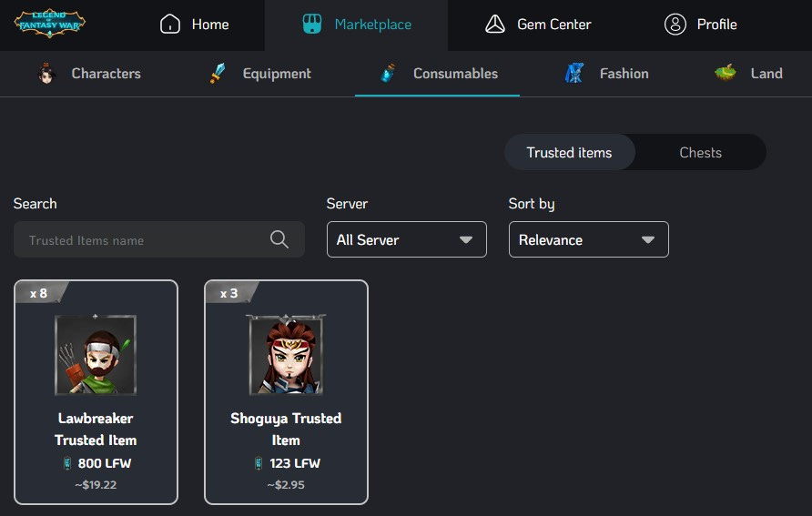The height and width of the screenshot is (516, 812).
Task: Open the Relevance sort dropdown
Action: [589, 239]
